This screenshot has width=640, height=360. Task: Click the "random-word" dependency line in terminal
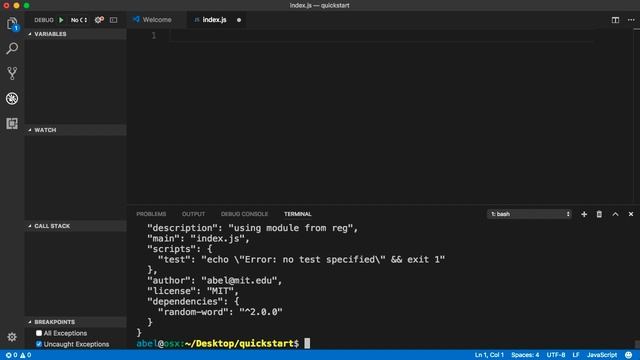220,312
